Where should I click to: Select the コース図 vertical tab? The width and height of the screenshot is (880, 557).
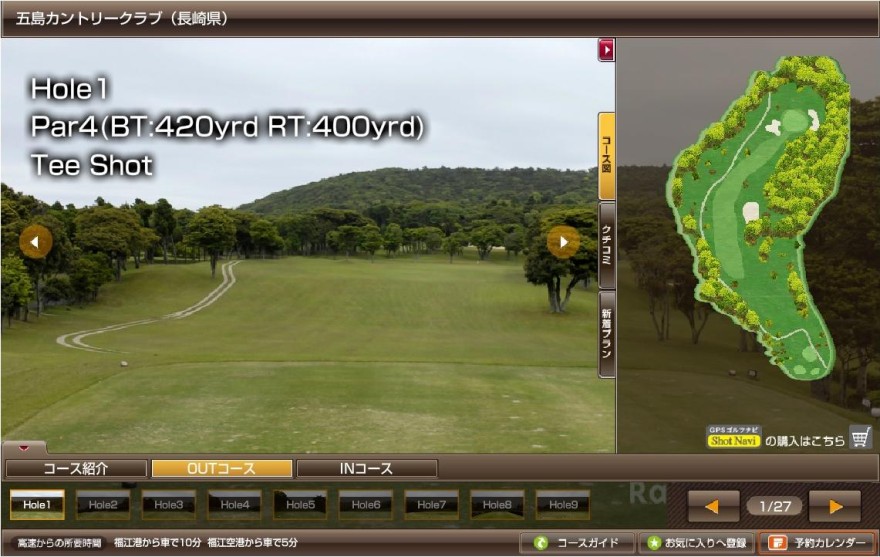[606, 156]
